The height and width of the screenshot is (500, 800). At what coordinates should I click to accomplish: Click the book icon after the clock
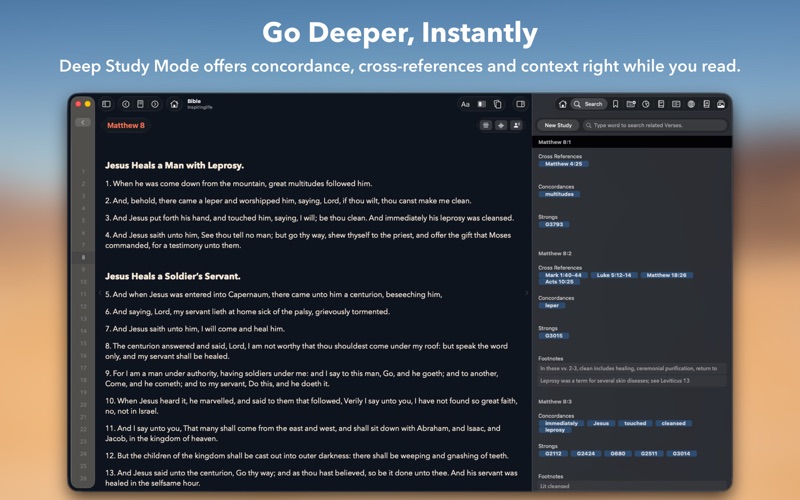(x=661, y=104)
